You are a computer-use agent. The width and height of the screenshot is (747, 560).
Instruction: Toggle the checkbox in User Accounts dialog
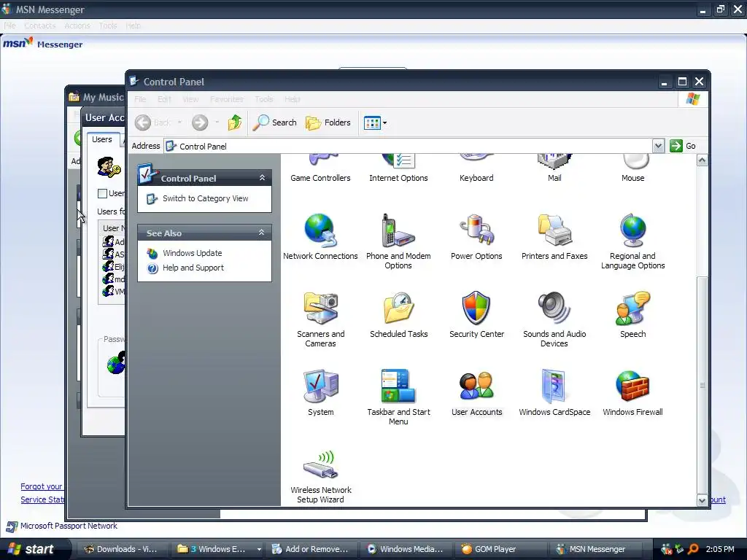[x=102, y=193]
